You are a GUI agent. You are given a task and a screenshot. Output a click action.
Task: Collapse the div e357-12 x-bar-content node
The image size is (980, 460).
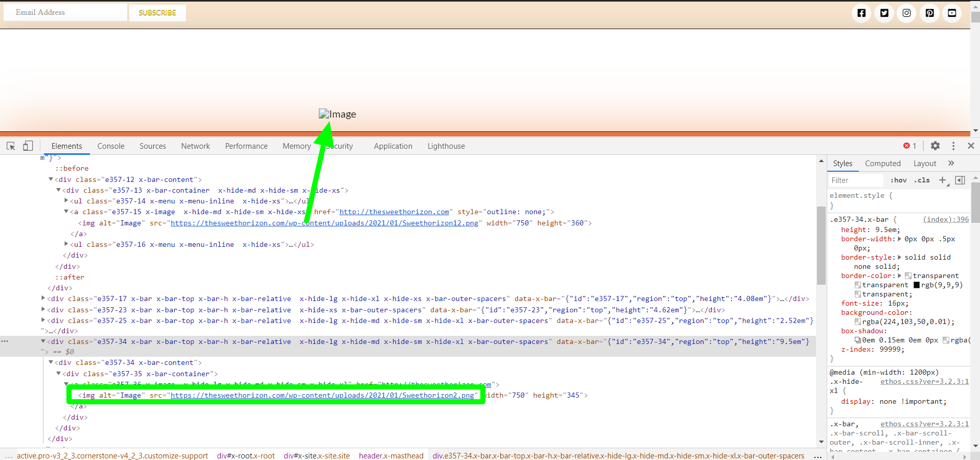[x=51, y=179]
